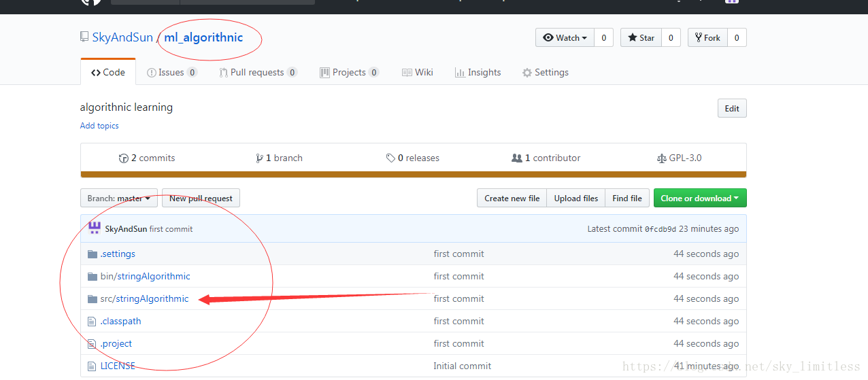Create a New pull request

tap(201, 198)
